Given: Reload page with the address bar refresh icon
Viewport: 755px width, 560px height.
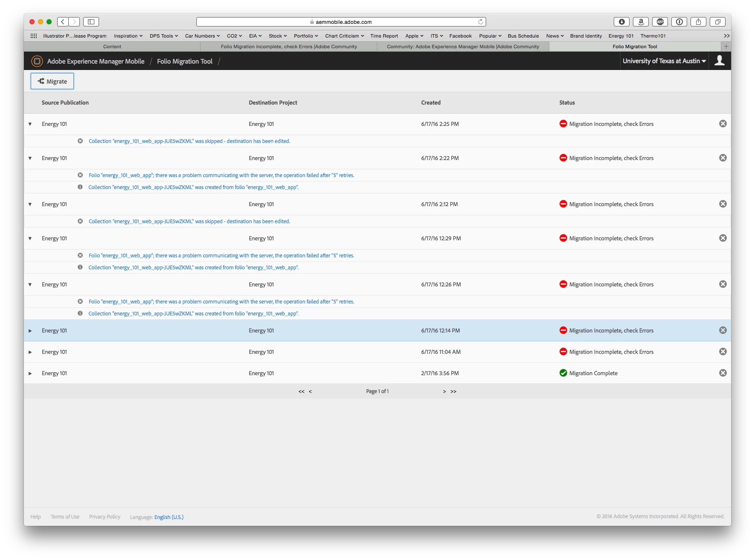Looking at the screenshot, I should click(x=481, y=22).
